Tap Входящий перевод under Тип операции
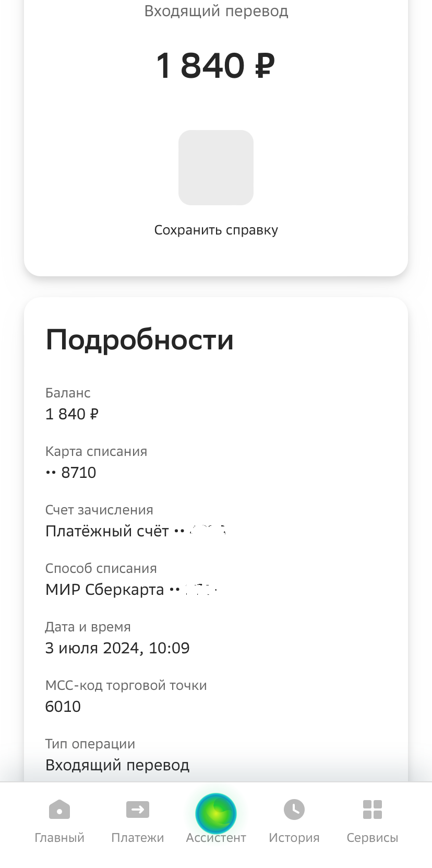The width and height of the screenshot is (432, 868). (117, 765)
